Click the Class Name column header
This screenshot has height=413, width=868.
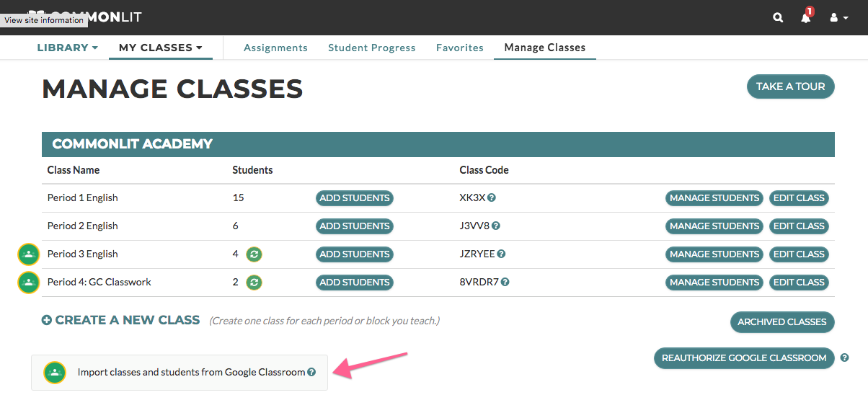[x=74, y=170]
